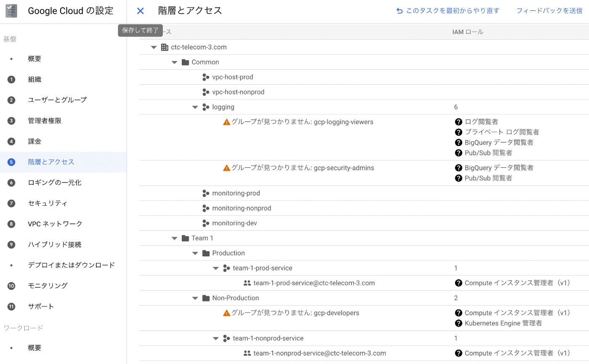Click the gcp-security-admins missing group text
The width and height of the screenshot is (589, 364).
(x=303, y=168)
